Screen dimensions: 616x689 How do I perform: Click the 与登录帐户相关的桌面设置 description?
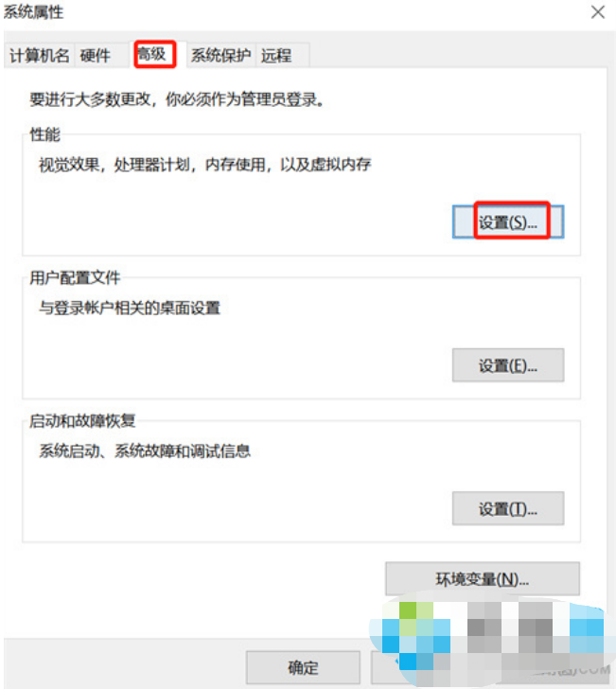pyautogui.click(x=130, y=308)
